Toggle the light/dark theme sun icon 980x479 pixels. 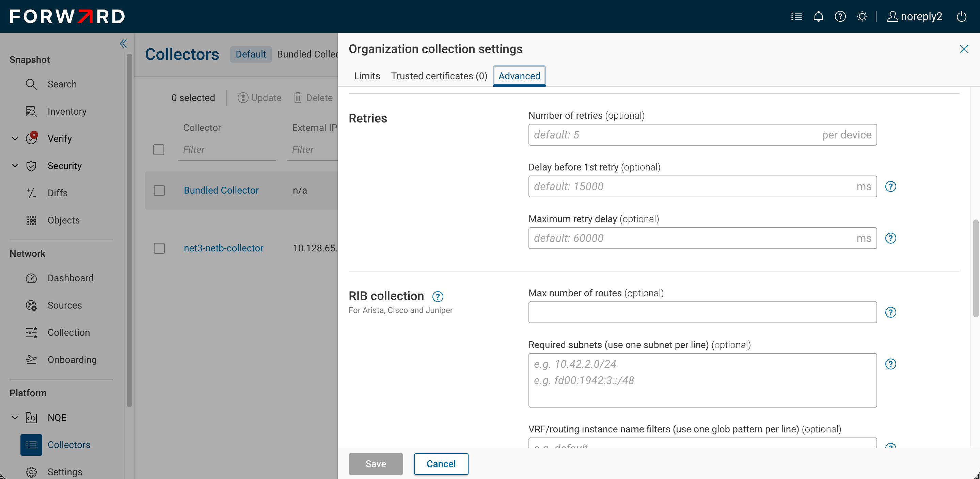click(x=862, y=16)
